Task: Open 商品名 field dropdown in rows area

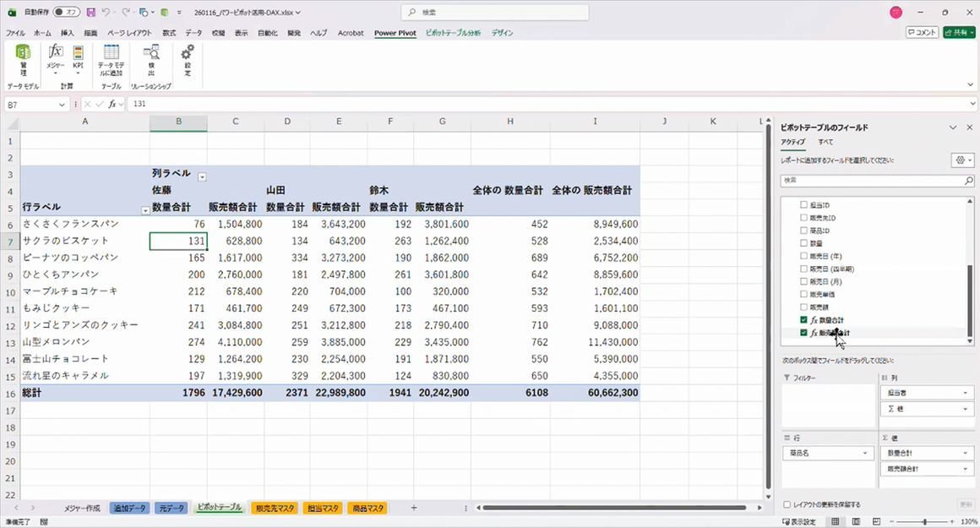Action: pyautogui.click(x=866, y=453)
